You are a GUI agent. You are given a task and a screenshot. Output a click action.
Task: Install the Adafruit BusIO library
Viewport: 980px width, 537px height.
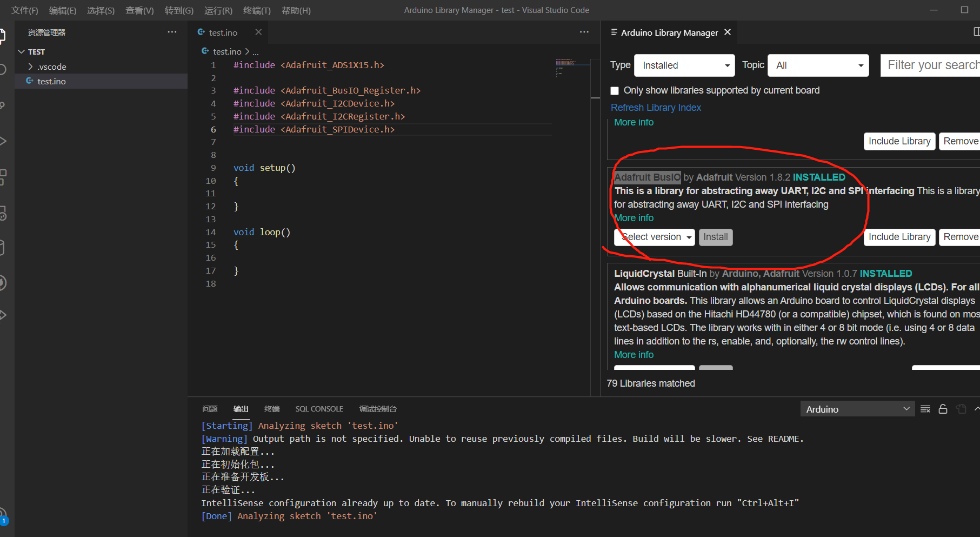click(x=716, y=237)
